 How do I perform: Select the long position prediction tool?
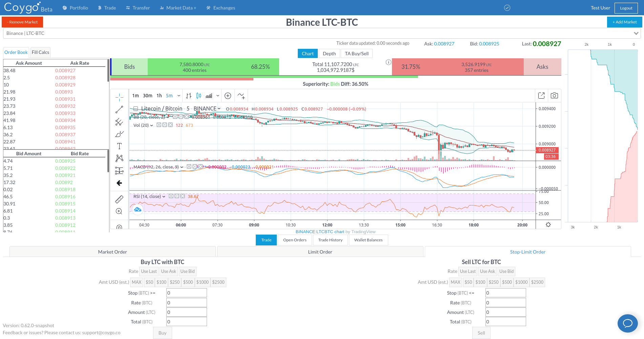tap(119, 171)
